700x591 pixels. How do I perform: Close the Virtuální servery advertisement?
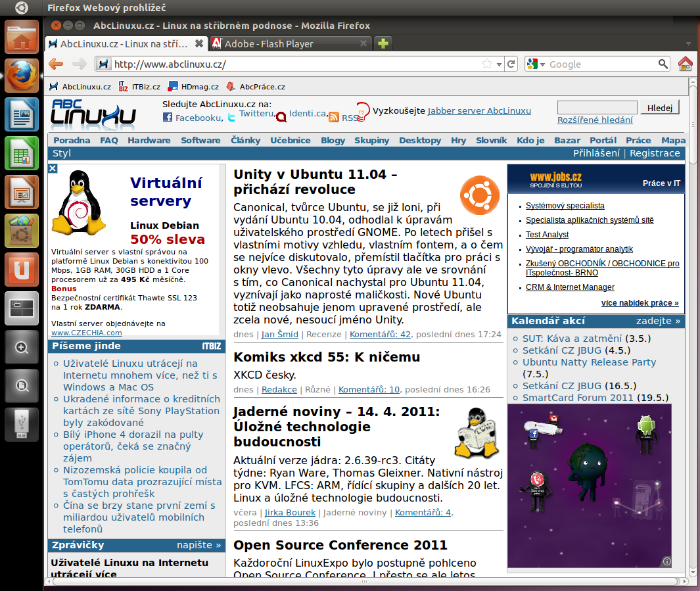tap(53, 168)
